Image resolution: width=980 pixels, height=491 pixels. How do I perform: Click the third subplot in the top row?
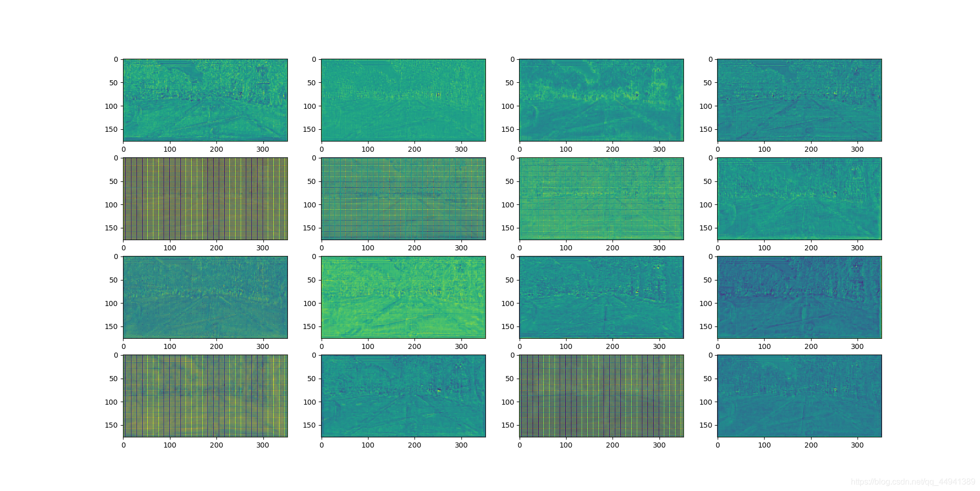click(x=601, y=100)
